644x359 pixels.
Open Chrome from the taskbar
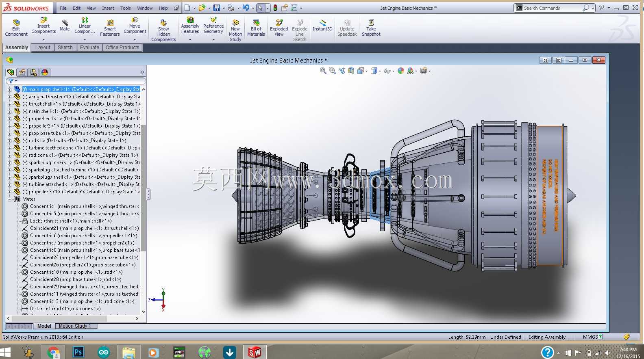(x=53, y=352)
